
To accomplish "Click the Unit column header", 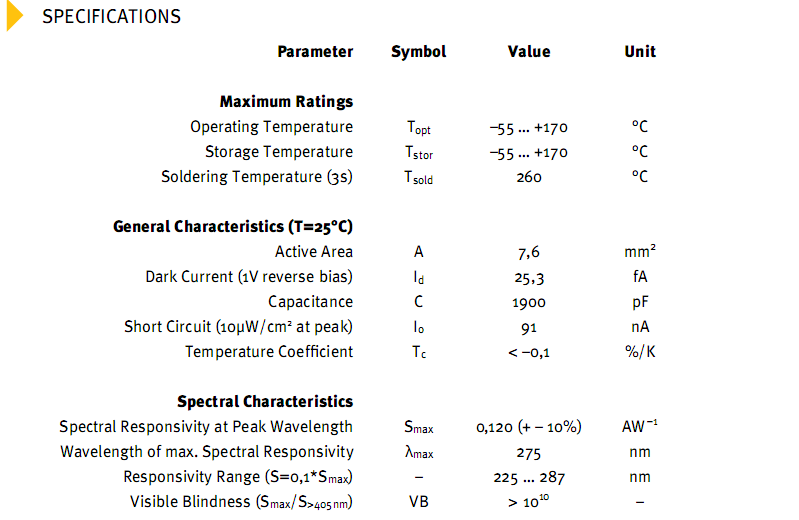I will [x=640, y=52].
